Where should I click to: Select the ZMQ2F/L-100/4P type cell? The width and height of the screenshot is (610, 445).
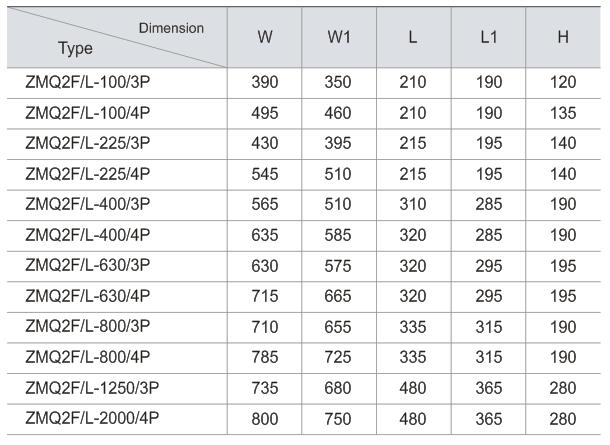87,112
